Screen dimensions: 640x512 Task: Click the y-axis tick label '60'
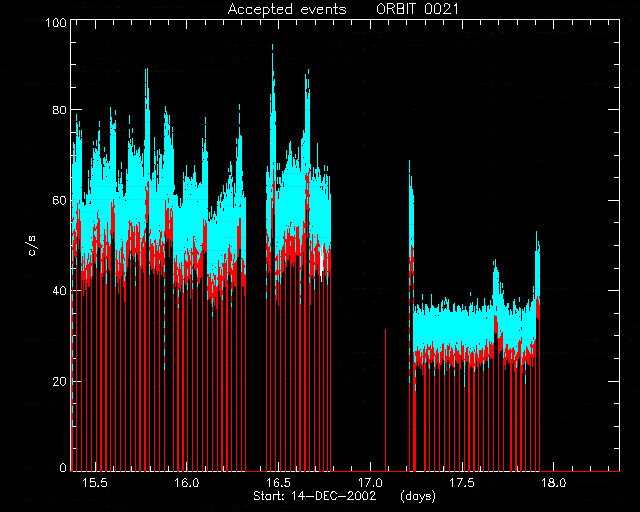point(59,200)
